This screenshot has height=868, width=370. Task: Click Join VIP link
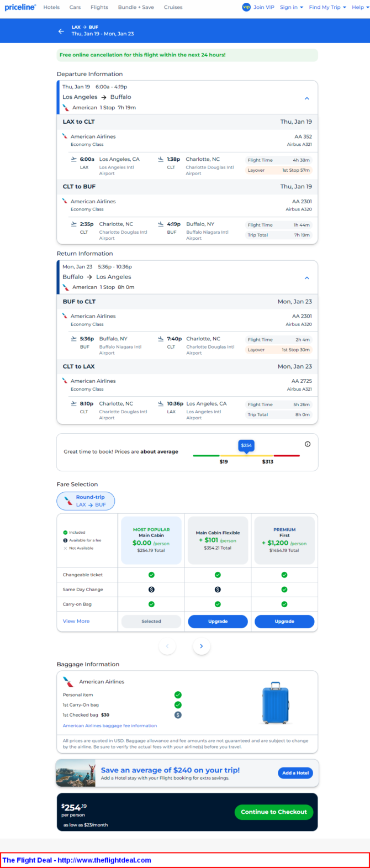point(263,7)
